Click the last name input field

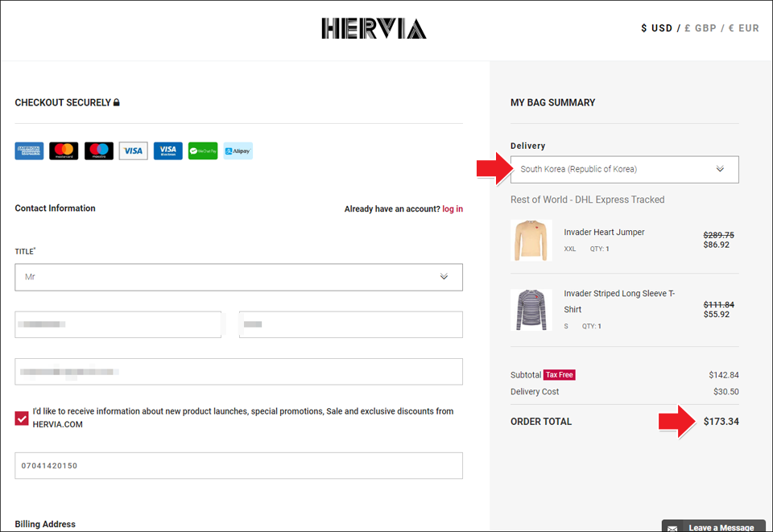[351, 324]
